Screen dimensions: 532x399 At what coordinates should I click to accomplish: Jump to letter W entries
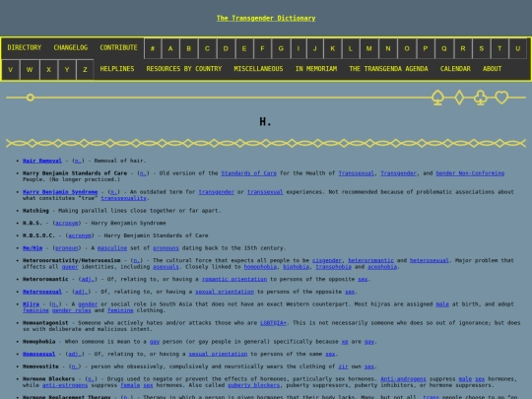click(30, 70)
